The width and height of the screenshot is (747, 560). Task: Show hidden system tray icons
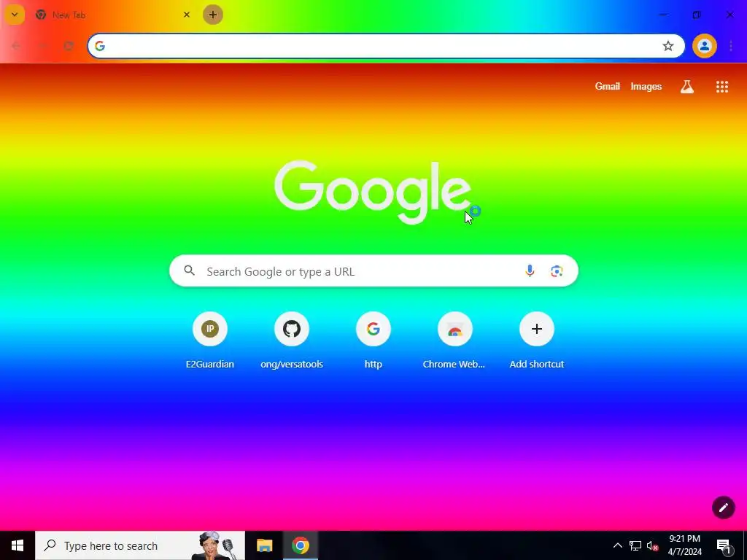pyautogui.click(x=617, y=545)
